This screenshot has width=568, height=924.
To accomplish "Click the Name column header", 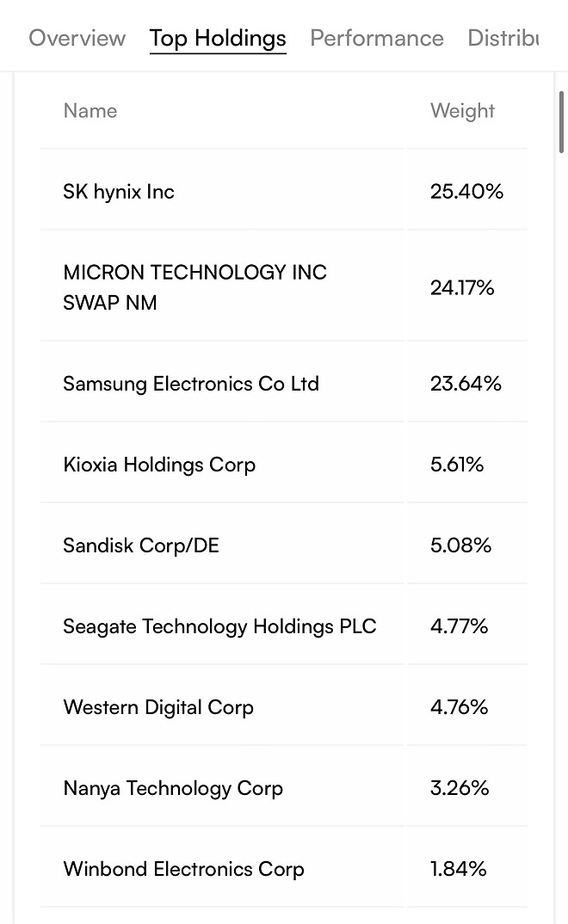I will 90,111.
